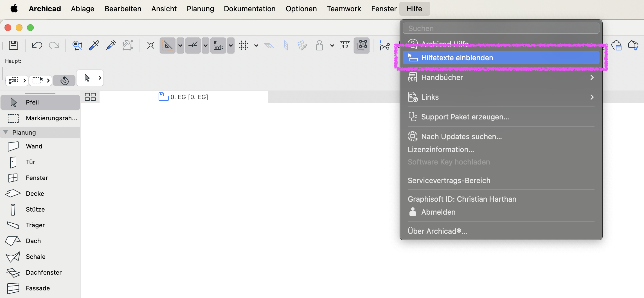Open the Ansicht menu

pos(164,9)
